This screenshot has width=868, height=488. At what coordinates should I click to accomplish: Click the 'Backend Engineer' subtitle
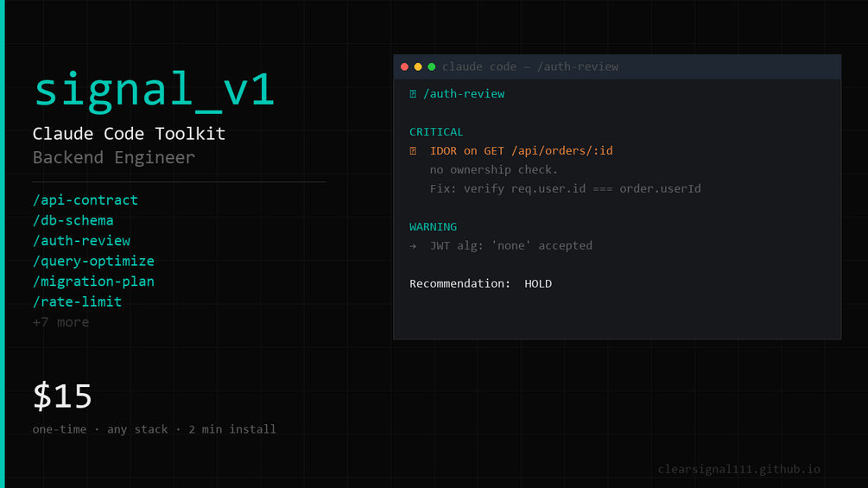pyautogui.click(x=114, y=158)
